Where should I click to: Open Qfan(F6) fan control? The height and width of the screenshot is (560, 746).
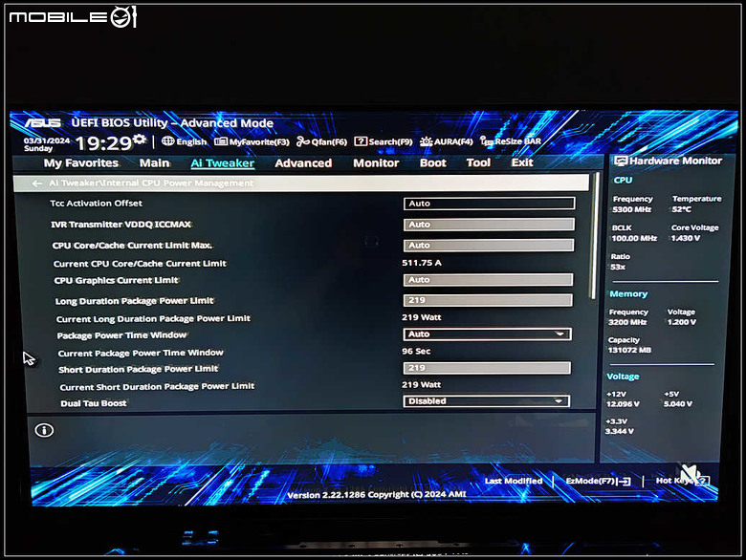[321, 141]
